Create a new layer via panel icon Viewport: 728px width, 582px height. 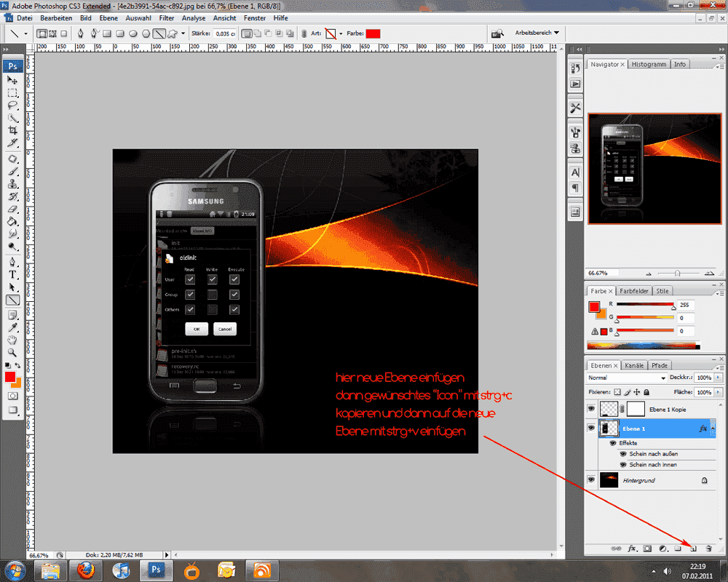(693, 549)
